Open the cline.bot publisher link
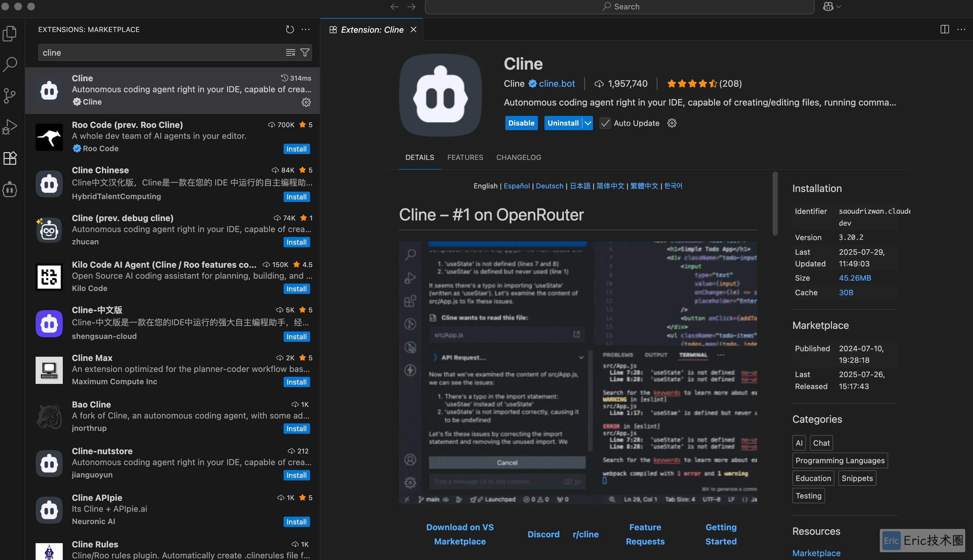The height and width of the screenshot is (560, 973). 556,84
